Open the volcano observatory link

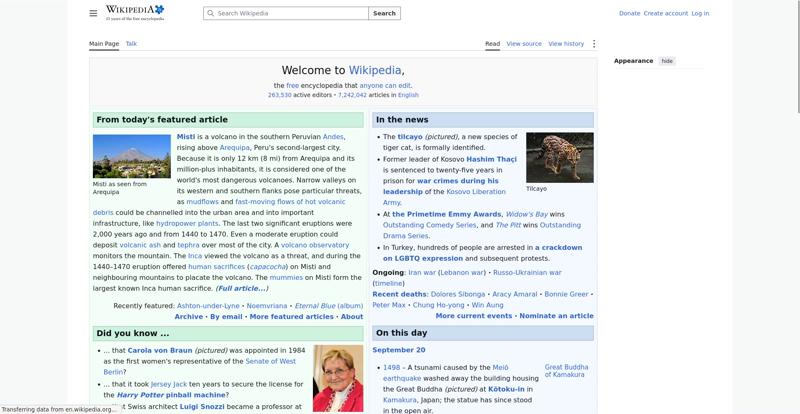pyautogui.click(x=315, y=245)
